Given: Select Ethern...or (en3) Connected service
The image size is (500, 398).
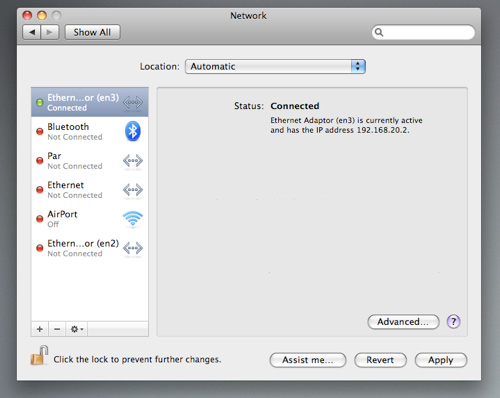Looking at the screenshot, I should pos(90,102).
